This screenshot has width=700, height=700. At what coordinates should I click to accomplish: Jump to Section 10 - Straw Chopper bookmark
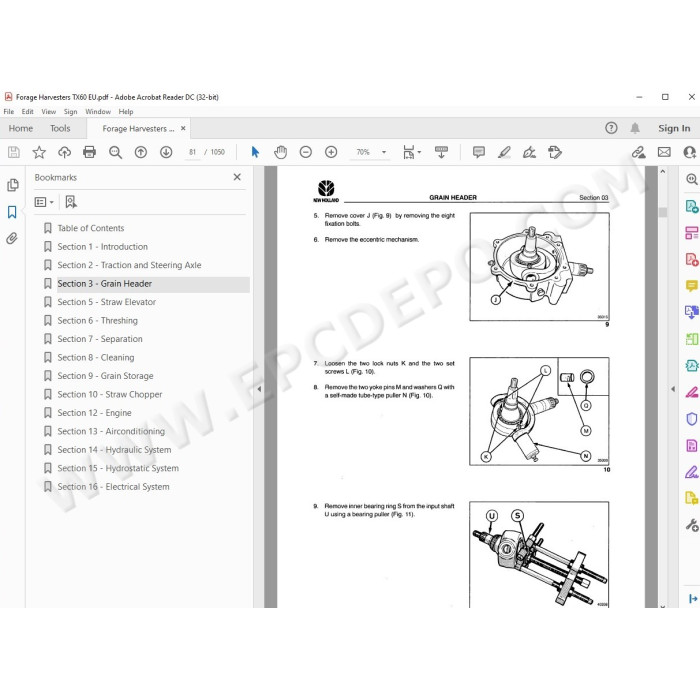(x=109, y=395)
